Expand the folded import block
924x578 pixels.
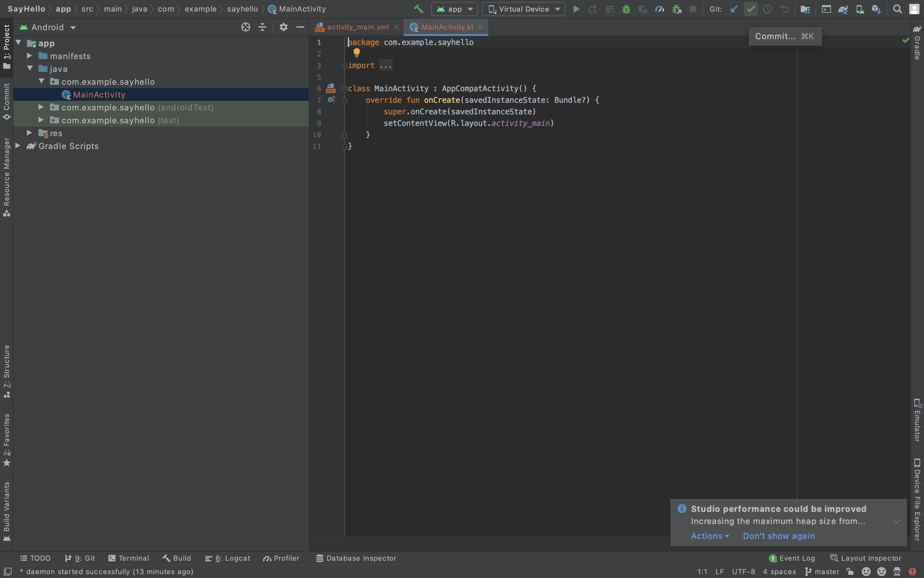(344, 66)
